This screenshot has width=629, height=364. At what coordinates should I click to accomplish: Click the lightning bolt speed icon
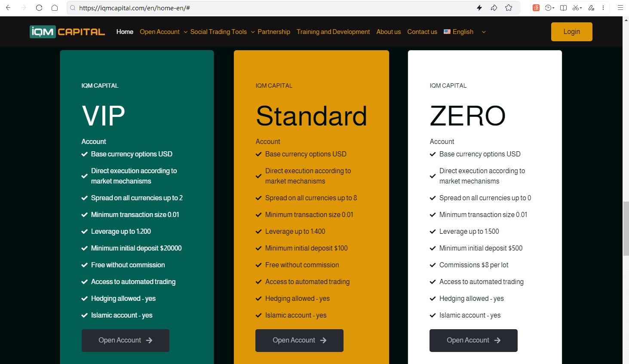click(x=479, y=8)
